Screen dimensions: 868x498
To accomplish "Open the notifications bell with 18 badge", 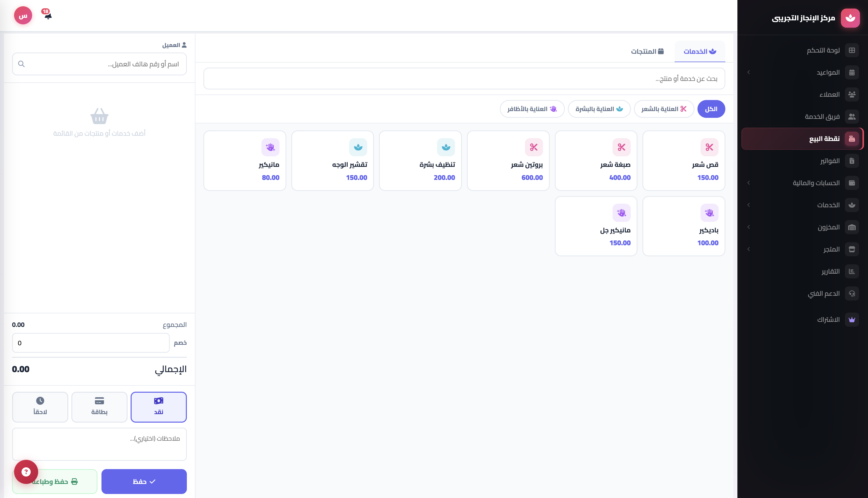I will tap(47, 15).
